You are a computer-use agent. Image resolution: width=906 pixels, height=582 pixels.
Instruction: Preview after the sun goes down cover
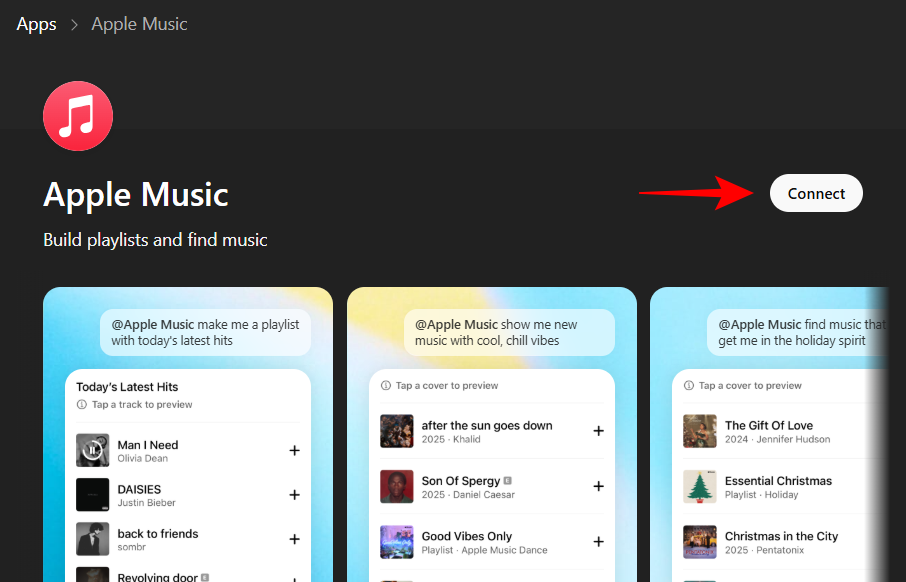pos(396,431)
